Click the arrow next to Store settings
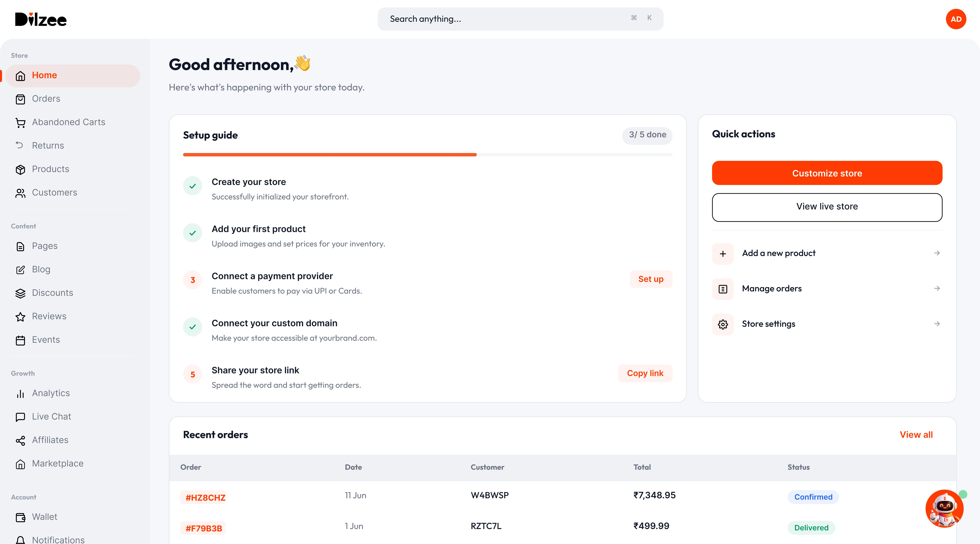 click(x=937, y=324)
